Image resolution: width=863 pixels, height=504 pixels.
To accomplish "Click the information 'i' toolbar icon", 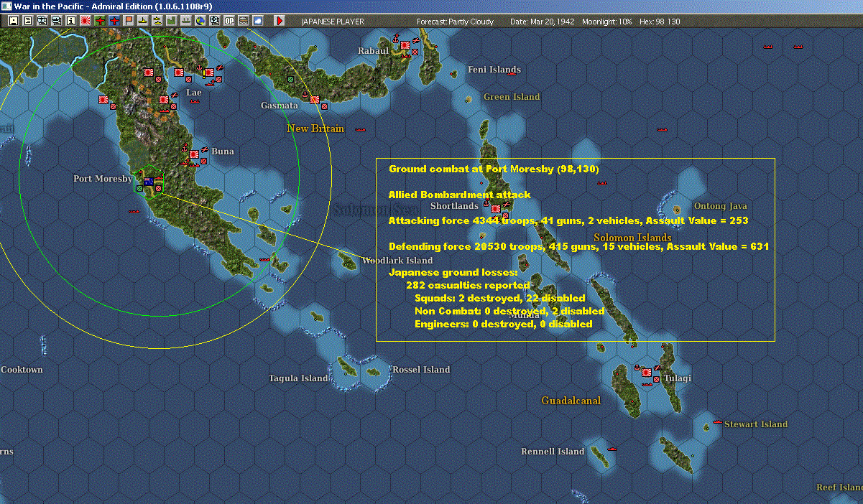I will click(x=70, y=21).
